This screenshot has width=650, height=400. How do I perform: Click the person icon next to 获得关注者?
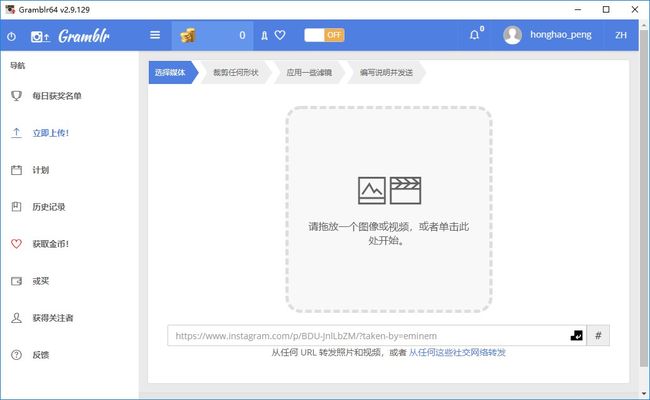pos(16,318)
